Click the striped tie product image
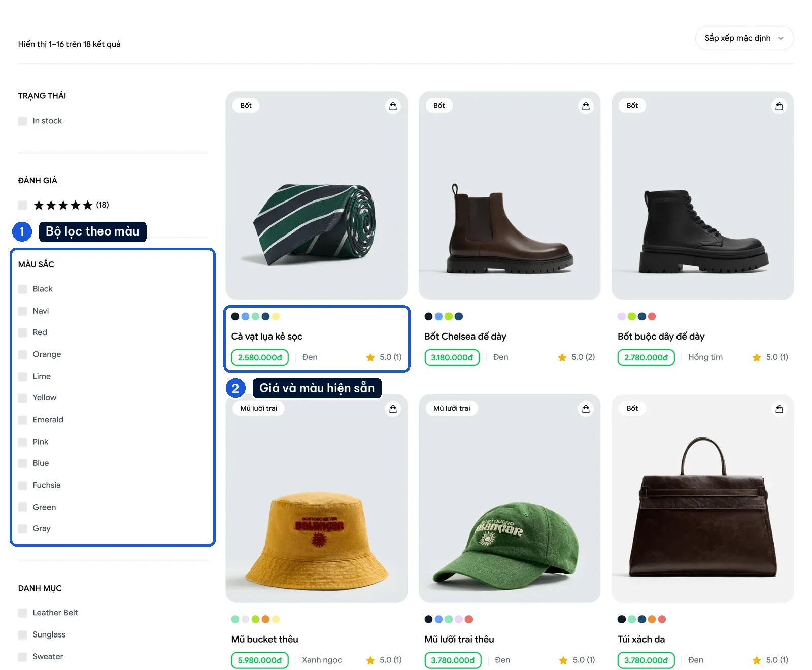Screen dimensions: 812x670 317,196
